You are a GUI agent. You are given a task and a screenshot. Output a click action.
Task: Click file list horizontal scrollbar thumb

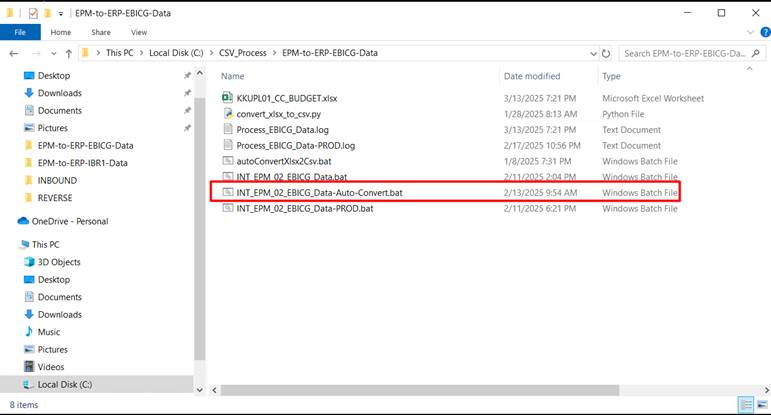pyautogui.click(x=419, y=390)
